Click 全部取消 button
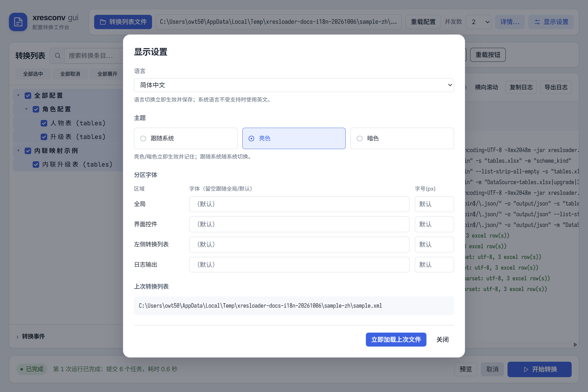Screen dimensions: 588x392 [70, 74]
